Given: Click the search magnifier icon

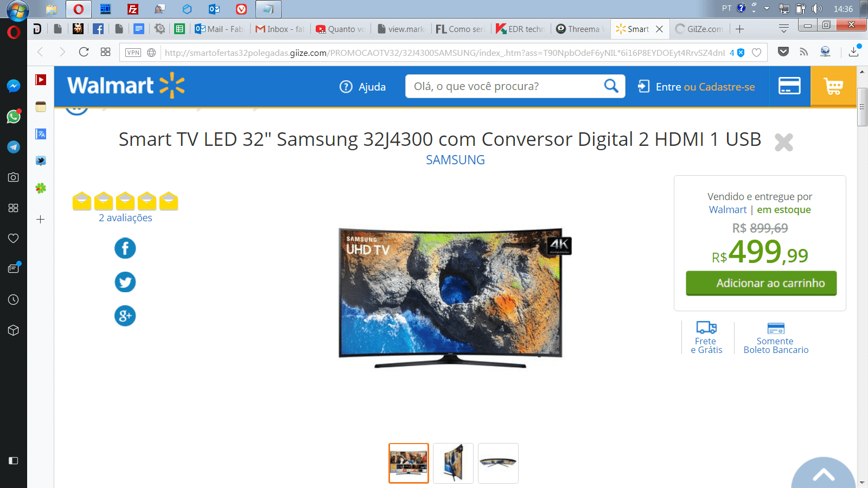Looking at the screenshot, I should (x=611, y=86).
